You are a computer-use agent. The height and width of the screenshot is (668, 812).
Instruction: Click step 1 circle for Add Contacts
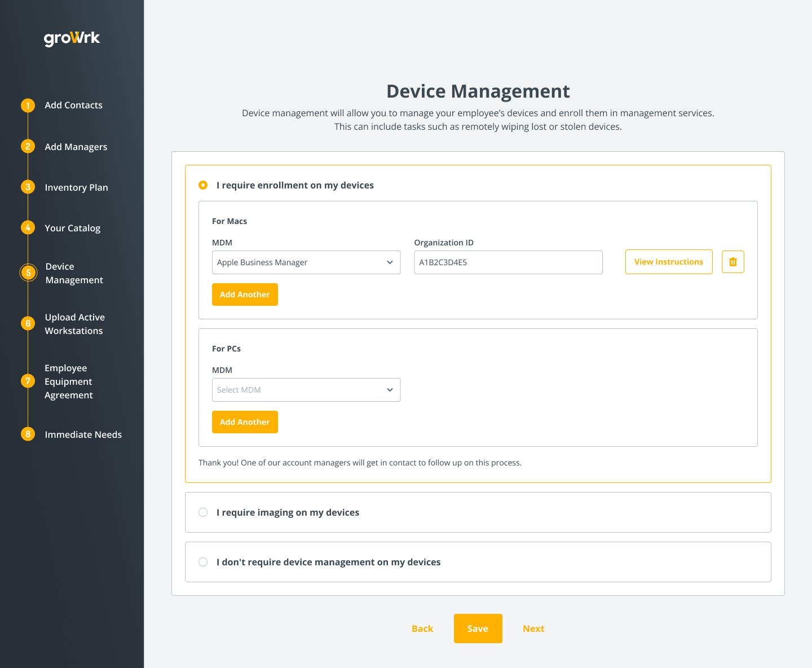(x=28, y=105)
